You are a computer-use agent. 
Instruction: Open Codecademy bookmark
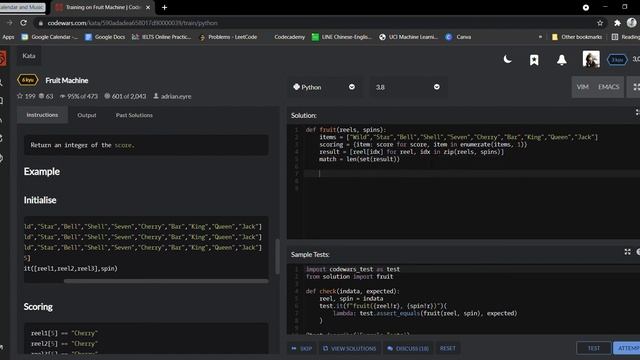289,37
